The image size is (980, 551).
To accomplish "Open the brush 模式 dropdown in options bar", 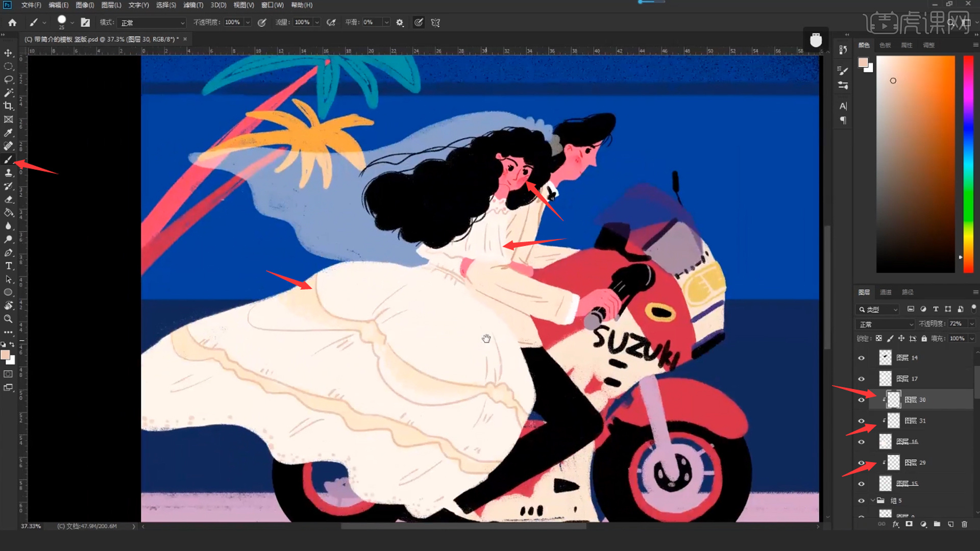I will [152, 23].
